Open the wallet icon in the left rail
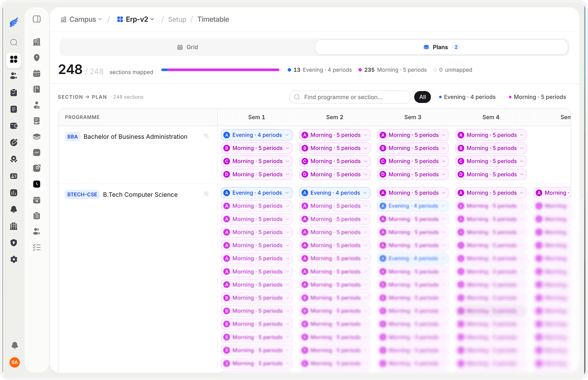The width and height of the screenshot is (588, 380). pyautogui.click(x=14, y=126)
